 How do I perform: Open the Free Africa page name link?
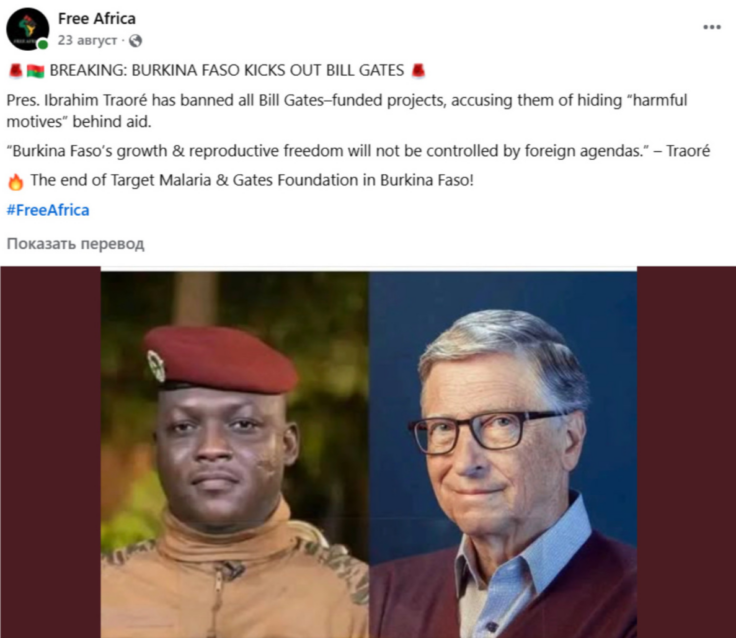[97, 19]
